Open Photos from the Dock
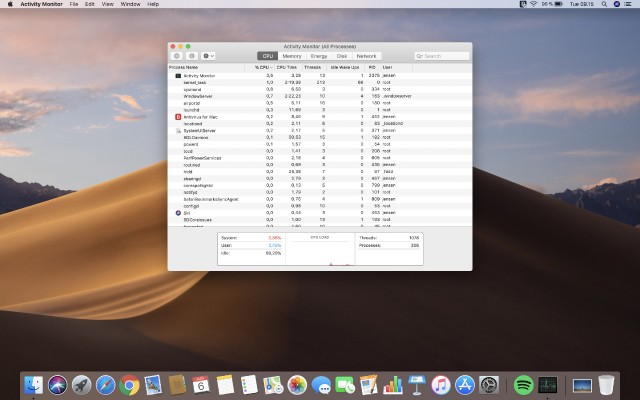Screen dimensions: 640x400 point(297,385)
